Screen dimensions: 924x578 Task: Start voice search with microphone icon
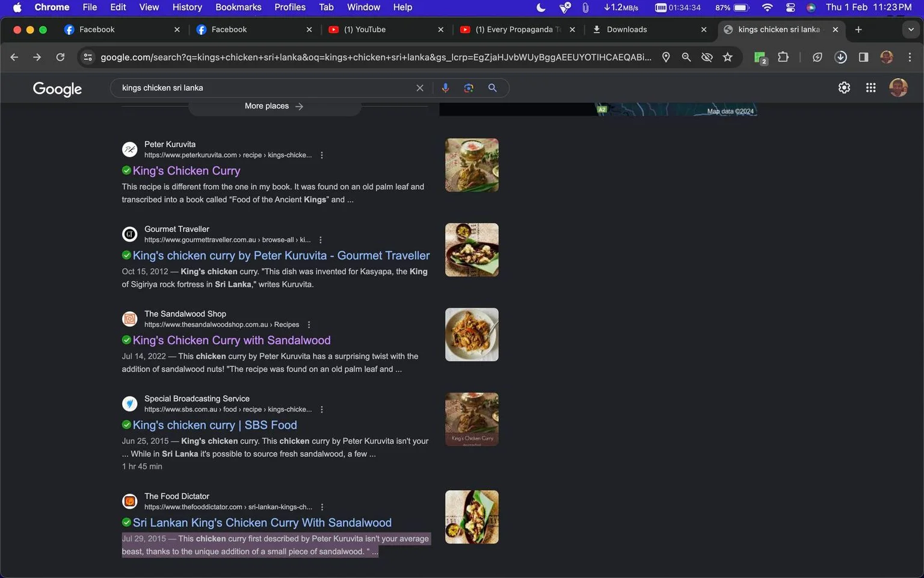[x=445, y=88]
